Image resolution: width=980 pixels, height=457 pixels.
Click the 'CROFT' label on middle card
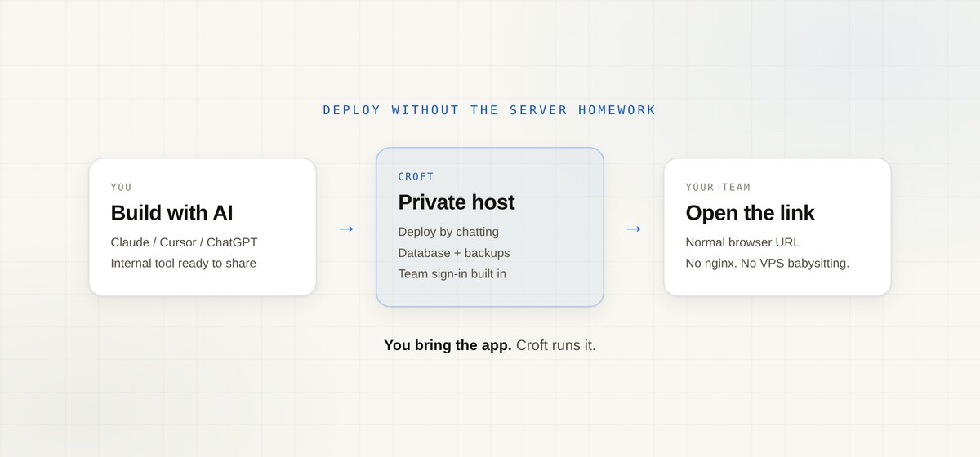pyautogui.click(x=416, y=177)
